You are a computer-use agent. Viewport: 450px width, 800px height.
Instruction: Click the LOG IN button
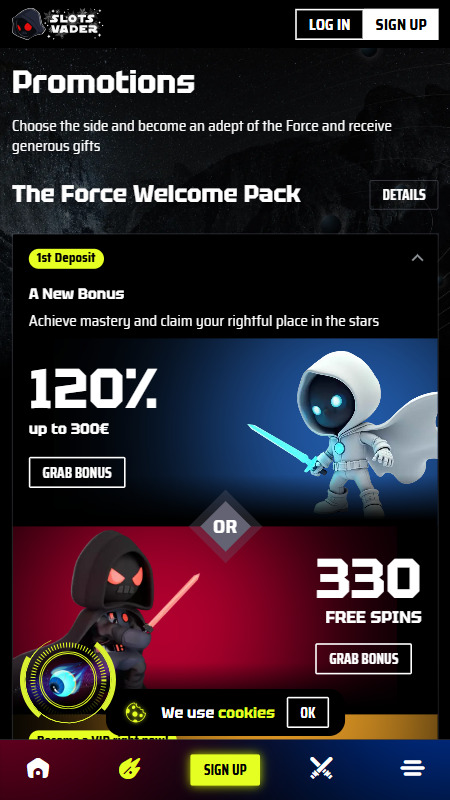click(330, 24)
